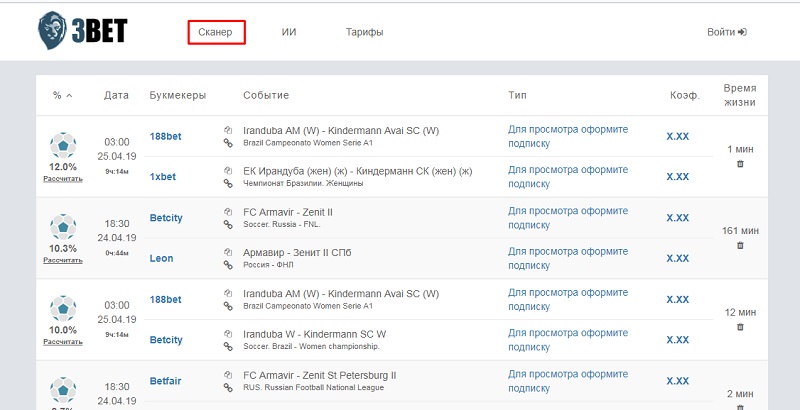
Task: Click trash icon under 12 мин lifetime
Action: (740, 326)
